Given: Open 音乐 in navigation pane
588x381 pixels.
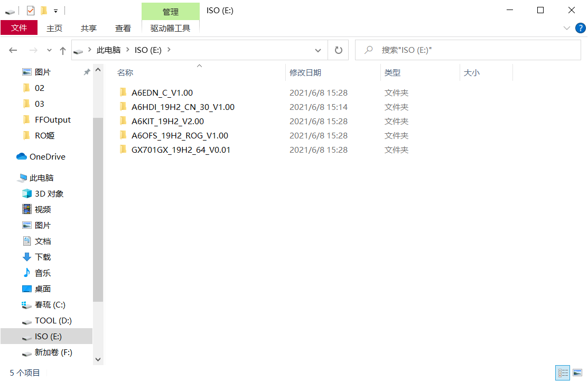Looking at the screenshot, I should tap(42, 273).
